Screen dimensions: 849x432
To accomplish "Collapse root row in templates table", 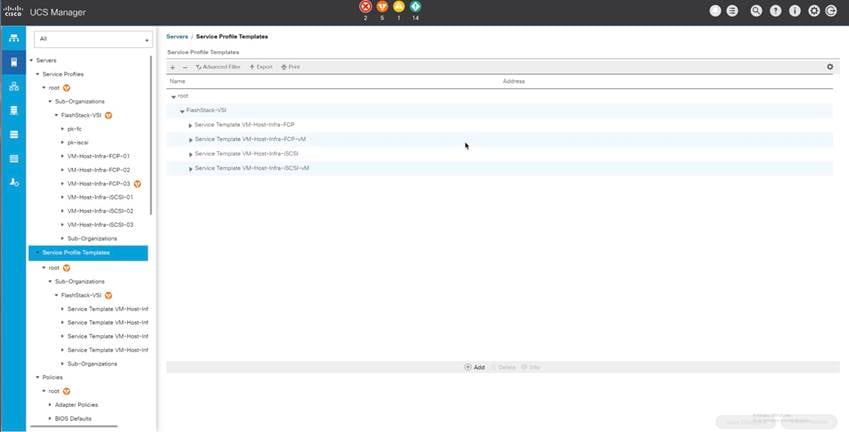I will pos(173,97).
